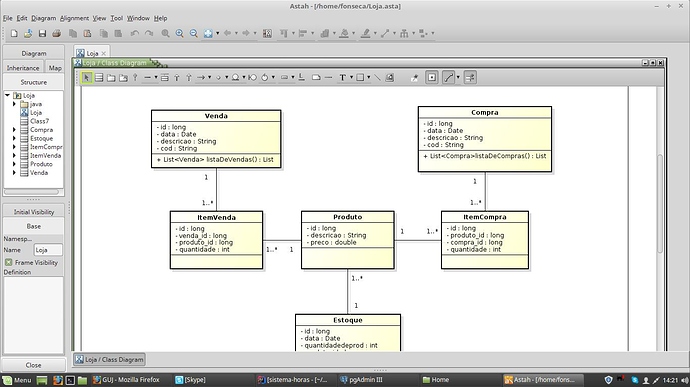Image resolution: width=690 pixels, height=387 pixels.
Task: Toggle the lock mode square button in diagram toolbar
Action: click(432, 78)
